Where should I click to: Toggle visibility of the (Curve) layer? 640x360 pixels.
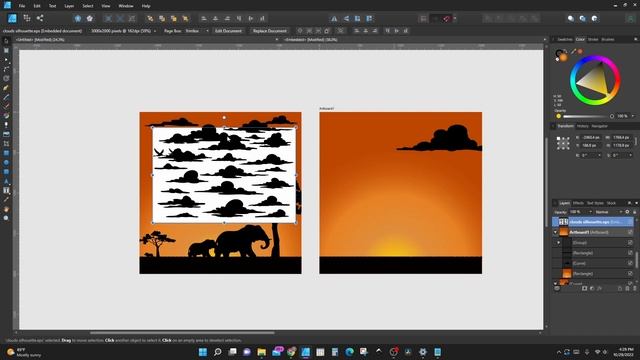pos(630,263)
